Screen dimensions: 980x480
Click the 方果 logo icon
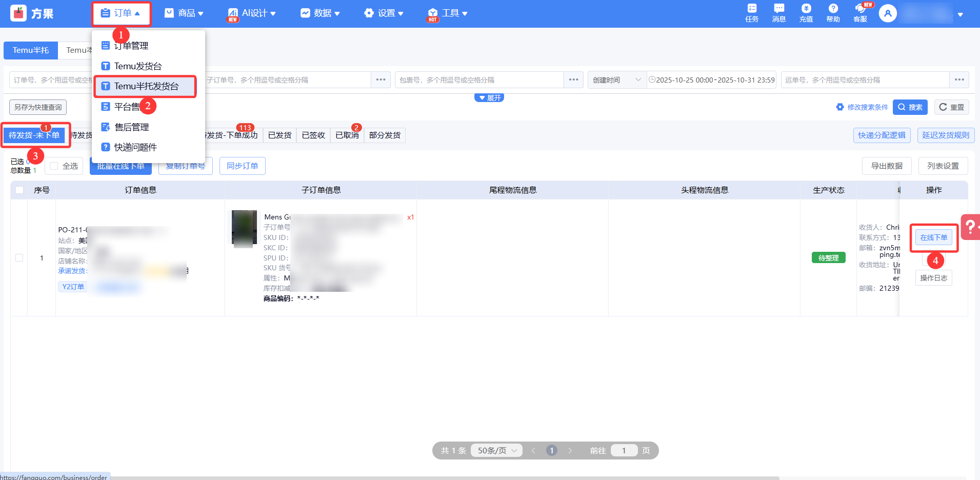tap(19, 13)
